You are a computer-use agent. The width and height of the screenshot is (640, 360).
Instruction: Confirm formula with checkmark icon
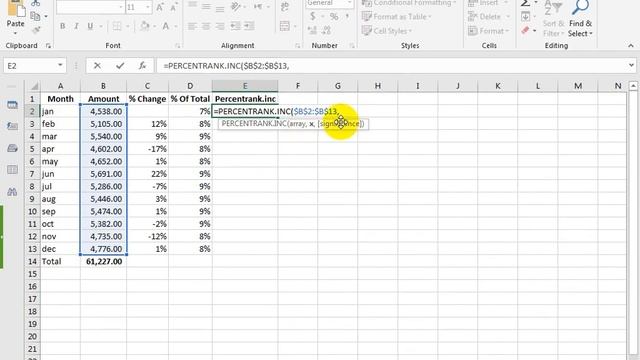(120, 65)
